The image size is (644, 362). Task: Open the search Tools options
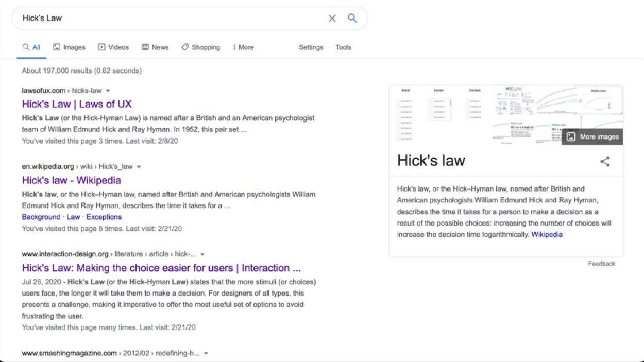[343, 47]
